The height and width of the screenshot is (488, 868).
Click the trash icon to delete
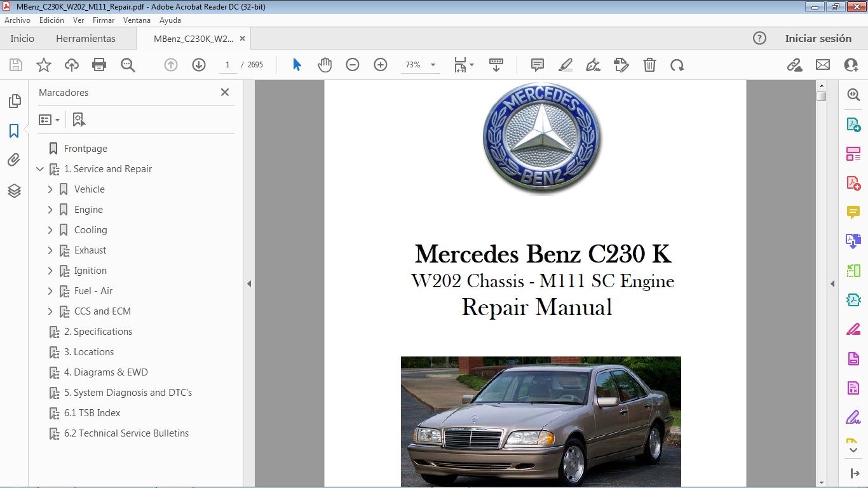[x=649, y=64]
